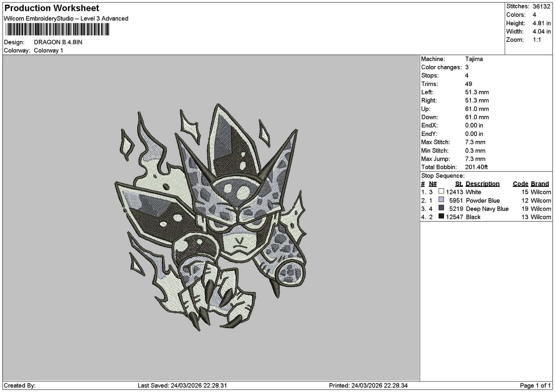
Task: Click the Deep Navy Blue color swatch
Action: point(441,208)
